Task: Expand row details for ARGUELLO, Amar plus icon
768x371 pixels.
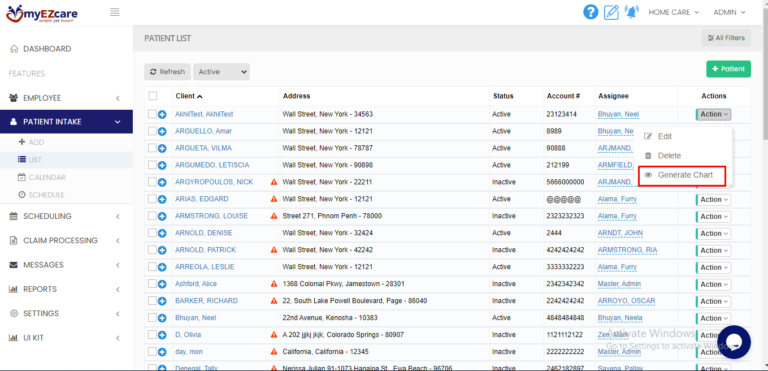Action: [x=162, y=131]
